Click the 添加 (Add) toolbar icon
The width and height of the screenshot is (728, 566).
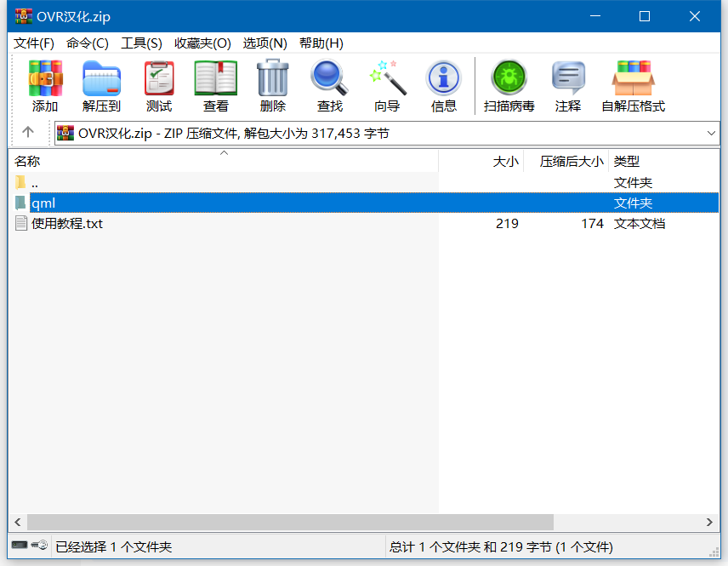pos(45,86)
